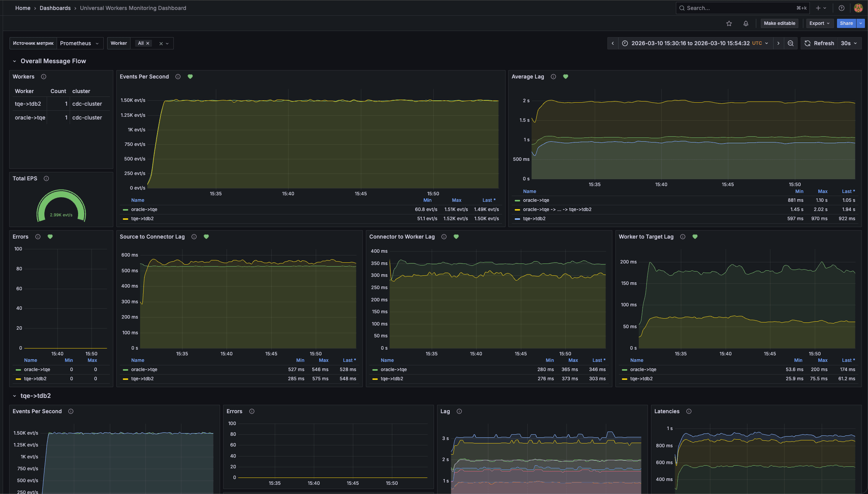Open the 30s refresh interval dropdown
Viewport: 868px width, 494px height.
pyautogui.click(x=849, y=43)
